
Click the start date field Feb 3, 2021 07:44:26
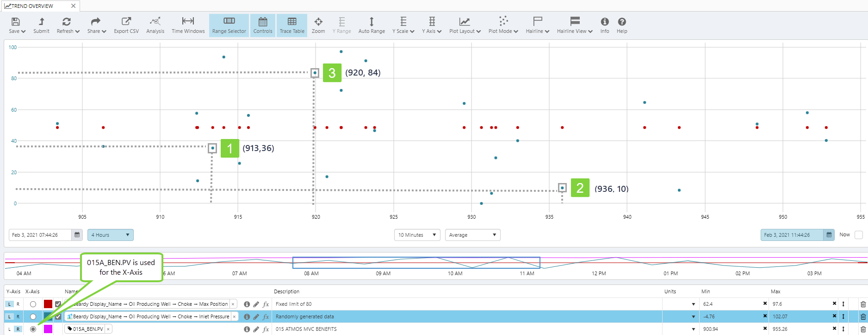pos(40,235)
